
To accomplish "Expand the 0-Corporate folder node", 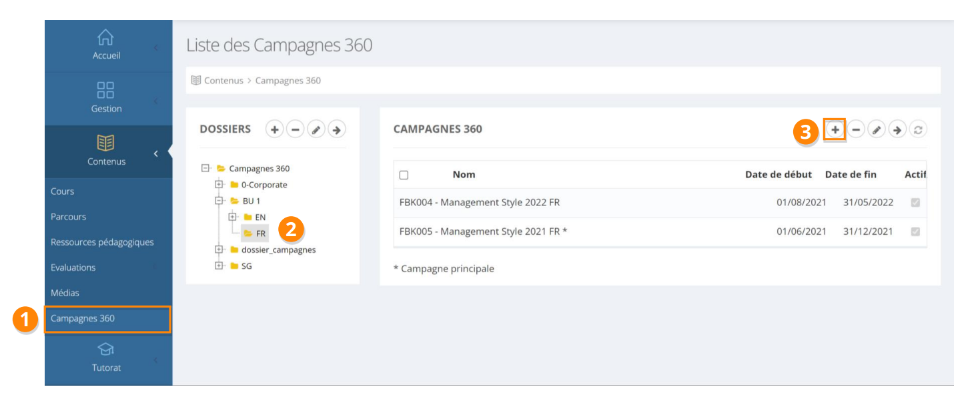I will 219,185.
